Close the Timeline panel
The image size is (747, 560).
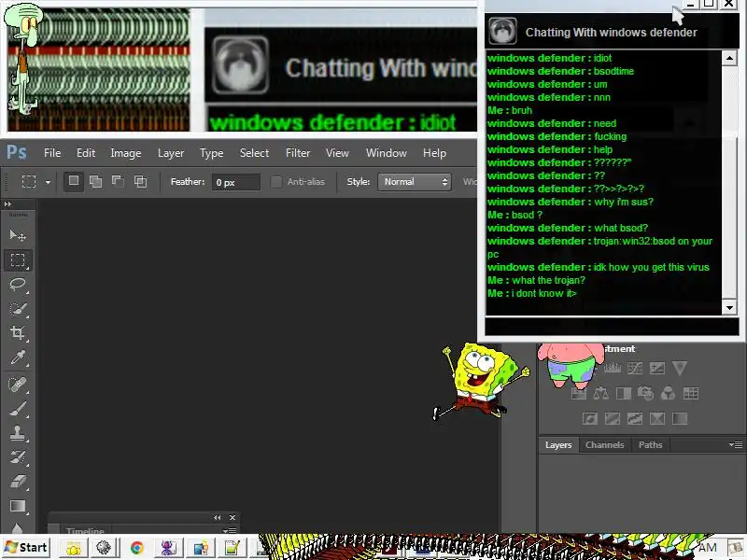coord(233,517)
